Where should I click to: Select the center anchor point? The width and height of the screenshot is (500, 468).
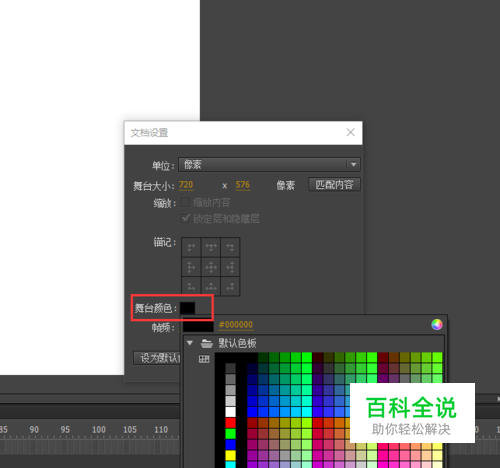click(211, 267)
